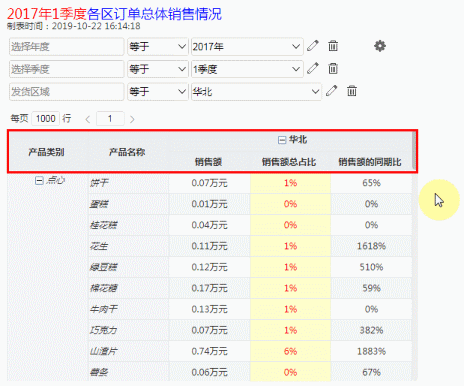The image size is (464, 386).
Task: Delete the 选择季度 filter row
Action: [333, 68]
